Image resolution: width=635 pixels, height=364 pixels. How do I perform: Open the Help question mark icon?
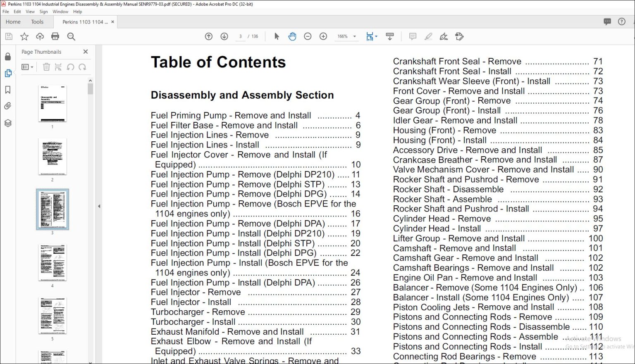621,21
